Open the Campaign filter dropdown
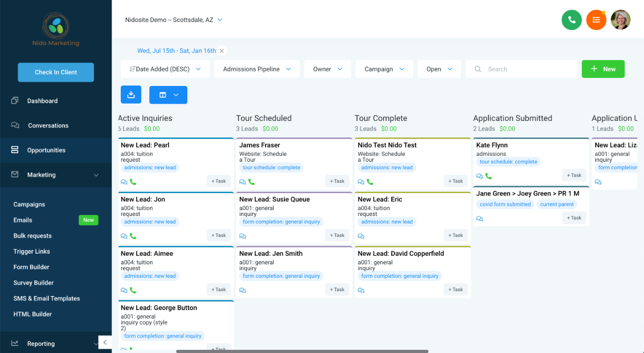The image size is (644, 353). [x=384, y=69]
